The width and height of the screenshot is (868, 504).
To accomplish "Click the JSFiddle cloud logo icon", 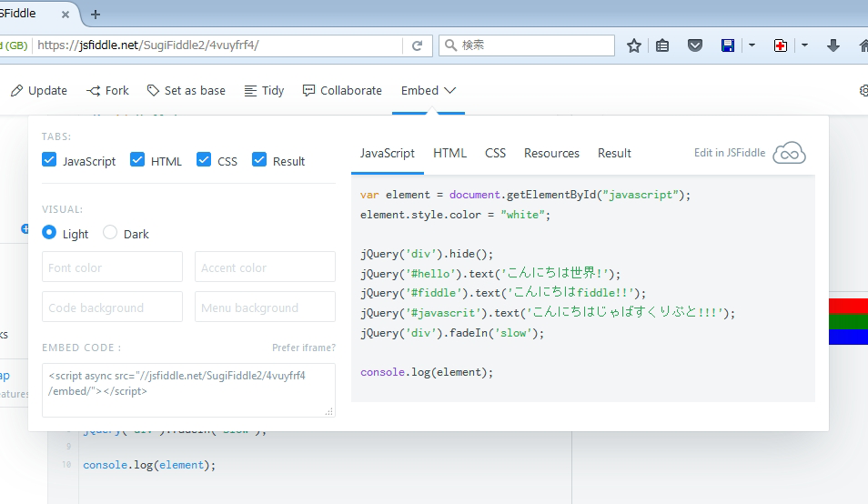I will [x=789, y=153].
